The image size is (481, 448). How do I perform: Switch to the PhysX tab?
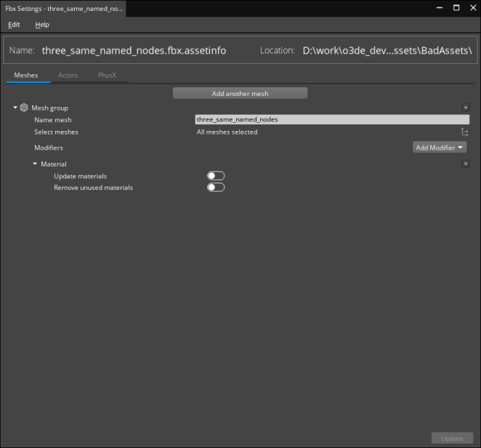107,75
